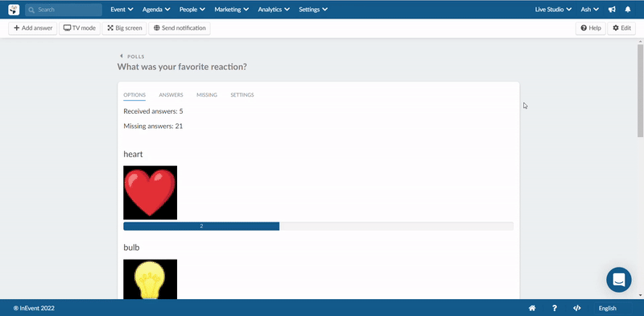
Task: Click the heart option progress bar
Action: [x=318, y=227]
